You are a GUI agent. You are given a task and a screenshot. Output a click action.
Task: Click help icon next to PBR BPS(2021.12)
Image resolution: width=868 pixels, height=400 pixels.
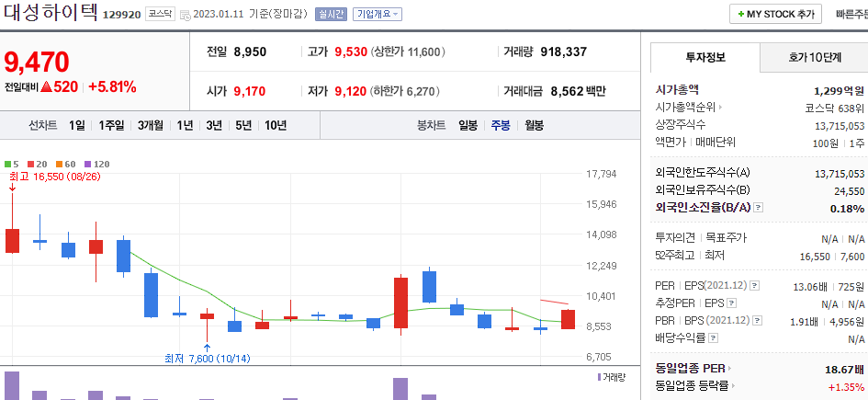pos(757,320)
